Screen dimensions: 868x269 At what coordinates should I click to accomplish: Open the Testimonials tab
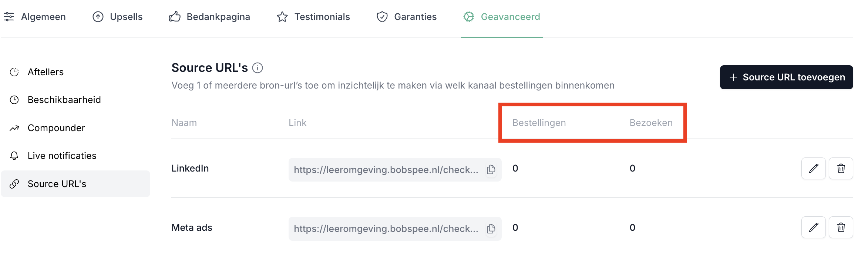pyautogui.click(x=313, y=17)
